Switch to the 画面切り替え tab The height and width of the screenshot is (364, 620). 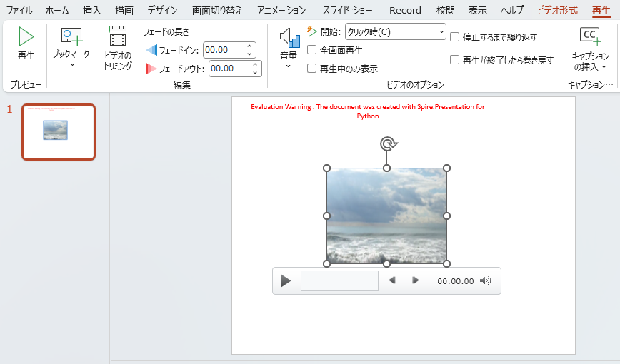217,10
